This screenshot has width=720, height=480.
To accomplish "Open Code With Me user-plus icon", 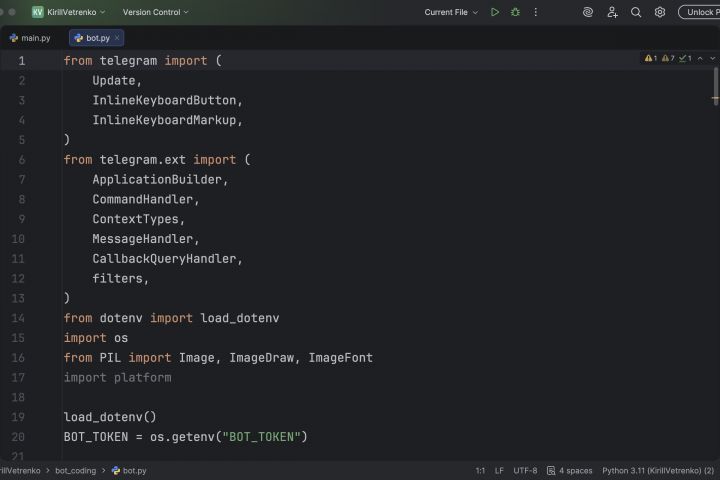I will pyautogui.click(x=612, y=12).
